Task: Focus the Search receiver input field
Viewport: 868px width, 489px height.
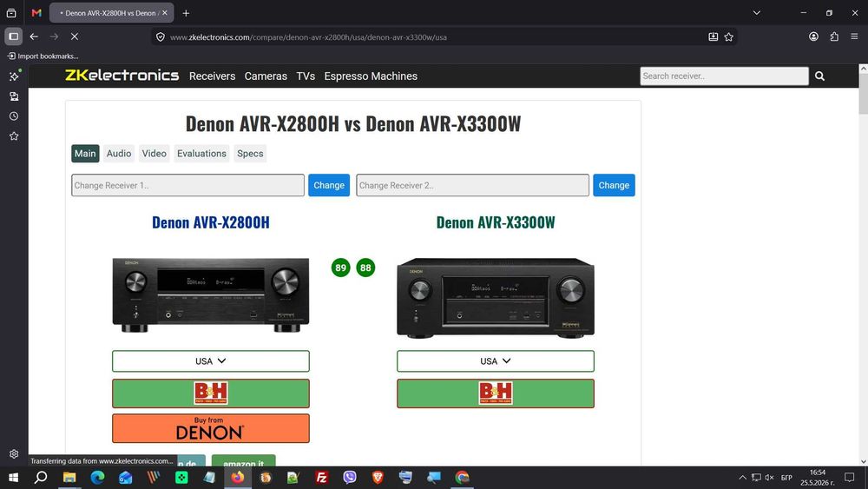Action: point(724,76)
